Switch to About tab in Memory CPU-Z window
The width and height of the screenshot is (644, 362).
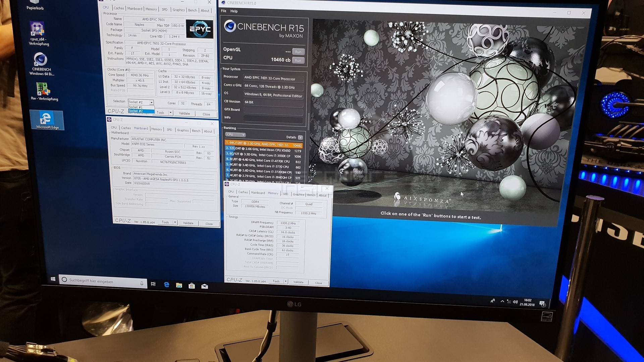322,195
